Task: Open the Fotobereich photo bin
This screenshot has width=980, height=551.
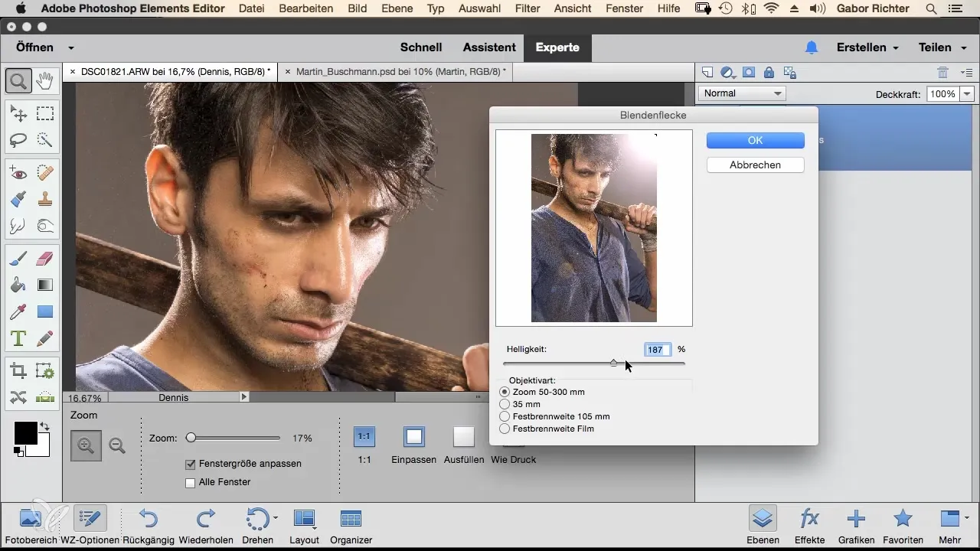Action: pyautogui.click(x=31, y=525)
